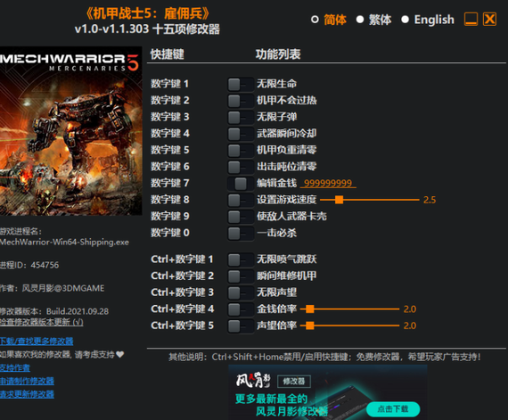508x420 pixels.
Task: Click the 编辑金钱 money value field
Action: [x=328, y=184]
